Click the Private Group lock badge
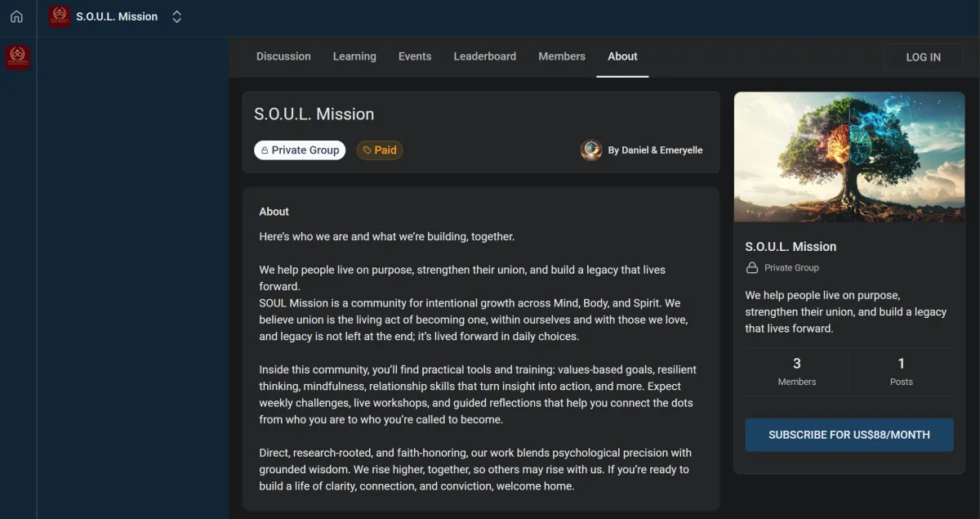The image size is (980, 519). [x=300, y=150]
